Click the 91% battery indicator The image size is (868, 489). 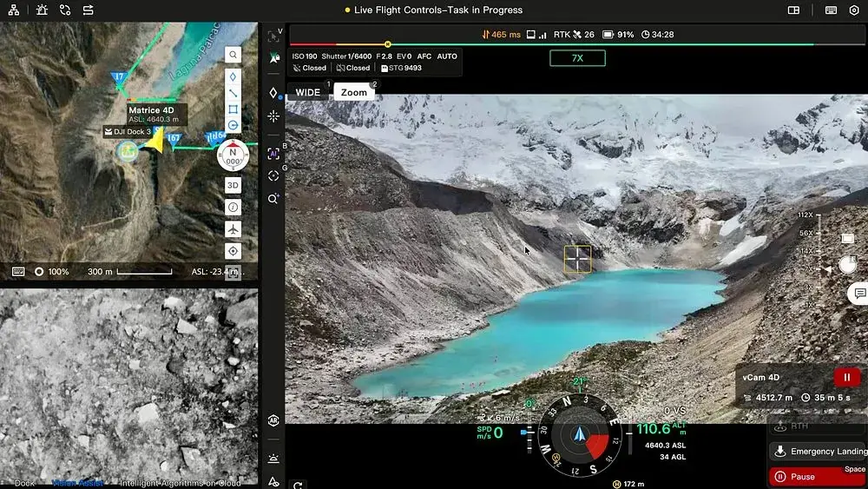point(618,35)
